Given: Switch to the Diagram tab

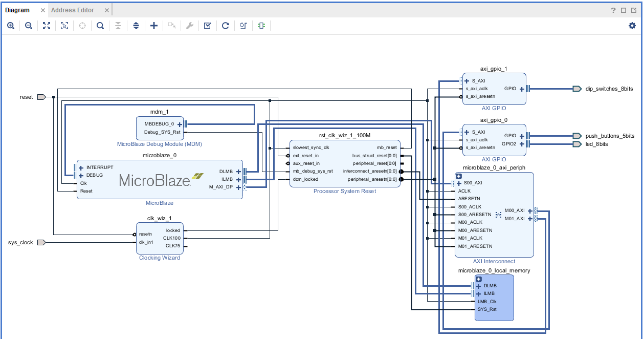Looking at the screenshot, I should click(17, 10).
